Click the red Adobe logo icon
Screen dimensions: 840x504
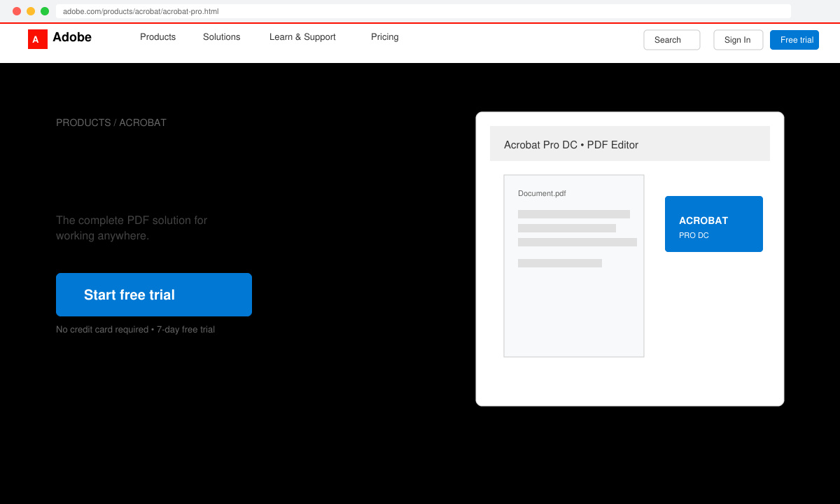pos(38,39)
